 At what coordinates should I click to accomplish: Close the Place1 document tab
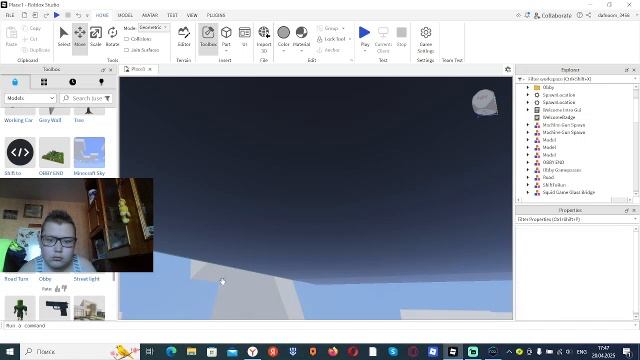150,69
